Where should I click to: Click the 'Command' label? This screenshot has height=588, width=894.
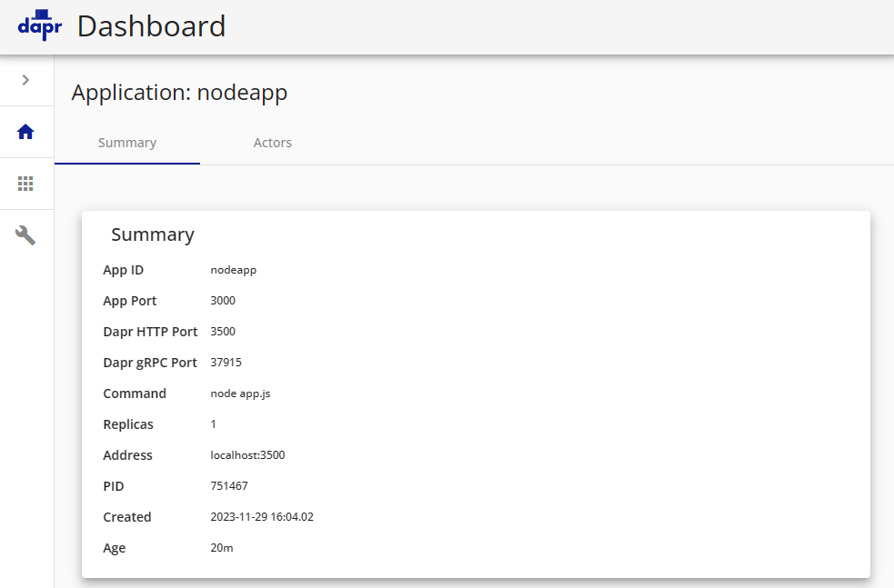click(x=135, y=394)
